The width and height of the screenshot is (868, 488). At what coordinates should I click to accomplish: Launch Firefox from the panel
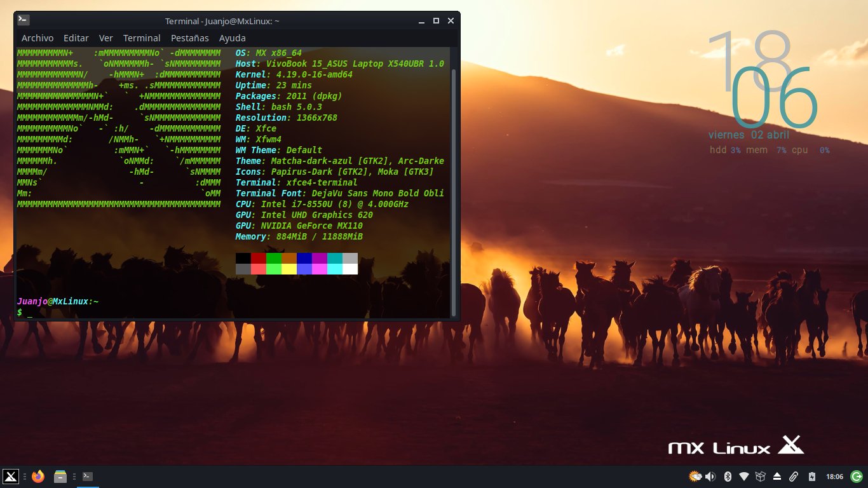pos(38,477)
